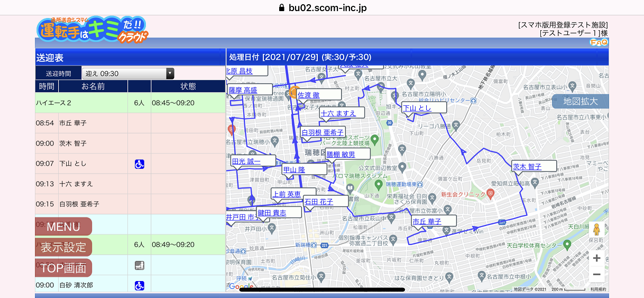Click the orange marker beside 佐渡 徹
The height and width of the screenshot is (298, 644).
click(293, 93)
